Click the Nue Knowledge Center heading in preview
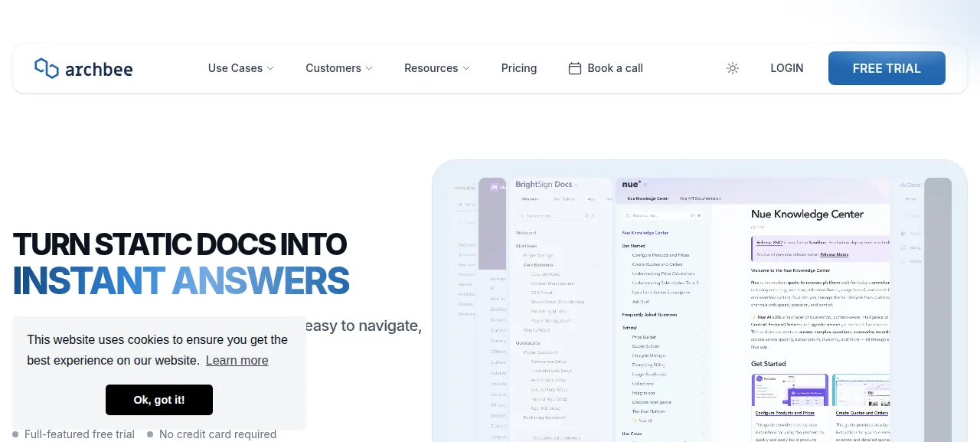Image resolution: width=980 pixels, height=442 pixels. tap(807, 214)
